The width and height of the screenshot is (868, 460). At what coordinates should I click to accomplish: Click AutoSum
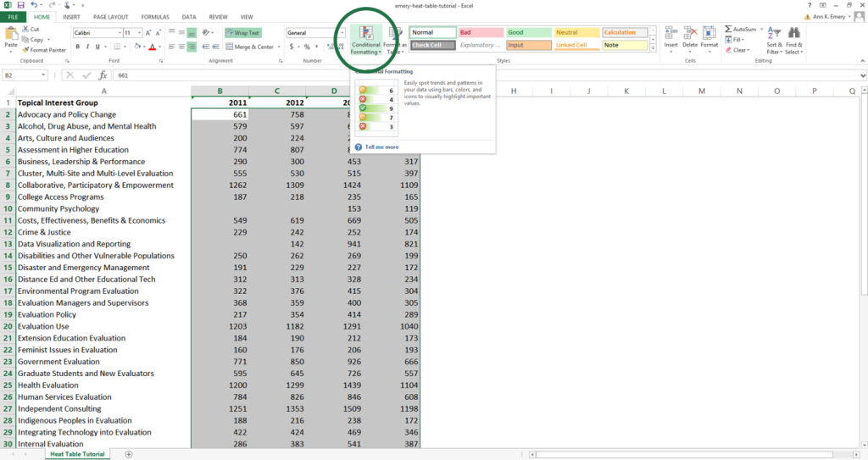click(x=740, y=29)
